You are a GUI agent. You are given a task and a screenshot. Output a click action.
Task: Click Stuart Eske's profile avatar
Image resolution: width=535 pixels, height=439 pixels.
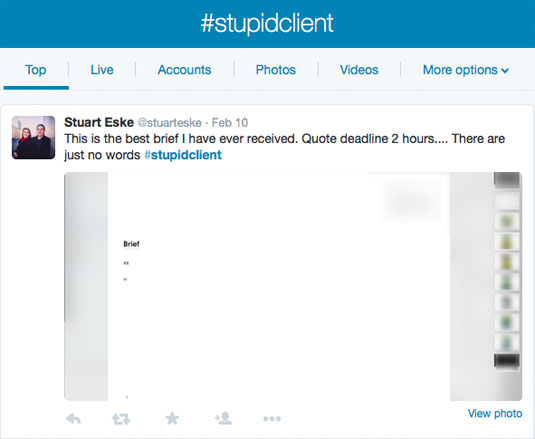click(x=33, y=137)
